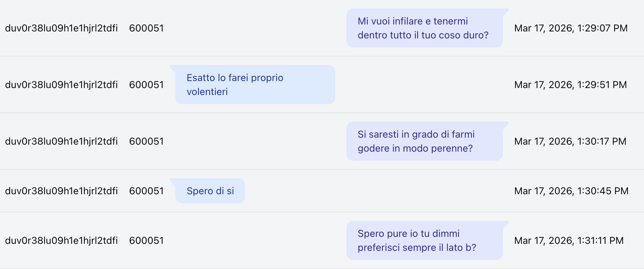Select 600051 in the 1:29:51 PM row
Screen dimensions: 644x269
point(146,85)
